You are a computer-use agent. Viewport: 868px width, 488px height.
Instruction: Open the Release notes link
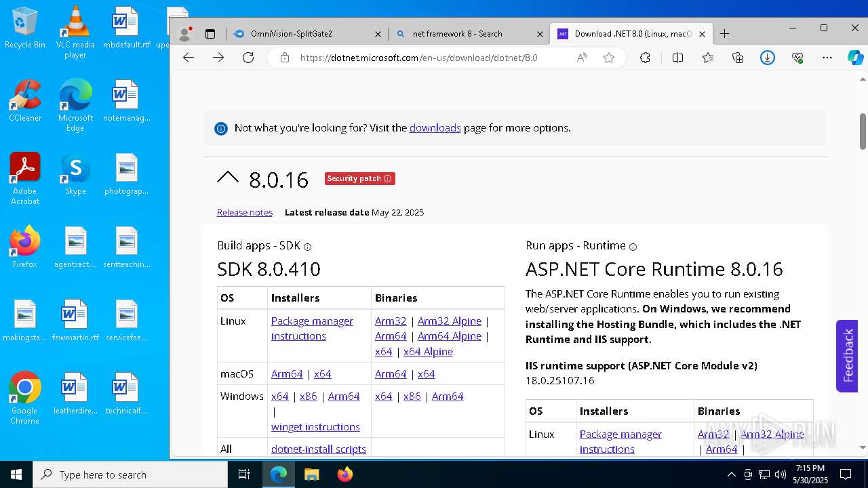tap(245, 212)
